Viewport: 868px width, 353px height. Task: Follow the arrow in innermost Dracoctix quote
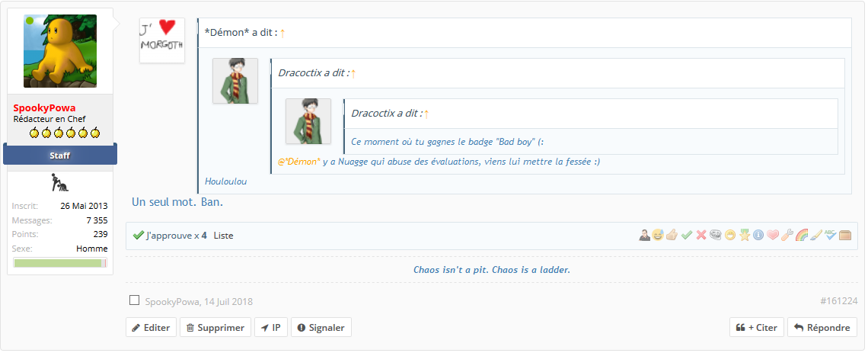click(426, 114)
